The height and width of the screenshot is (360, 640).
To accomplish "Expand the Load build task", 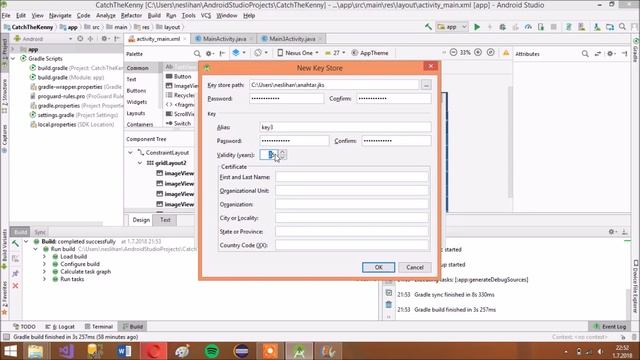I will tap(44, 257).
